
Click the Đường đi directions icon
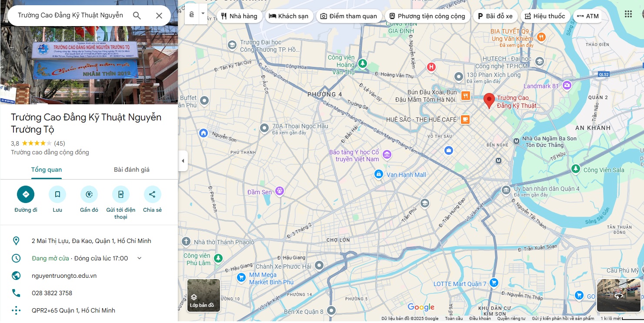[x=26, y=194]
